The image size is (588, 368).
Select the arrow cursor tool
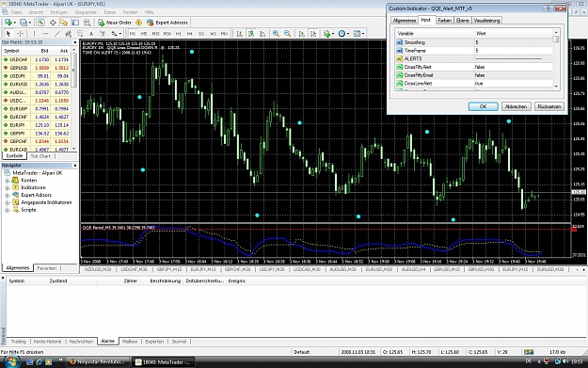[8, 34]
